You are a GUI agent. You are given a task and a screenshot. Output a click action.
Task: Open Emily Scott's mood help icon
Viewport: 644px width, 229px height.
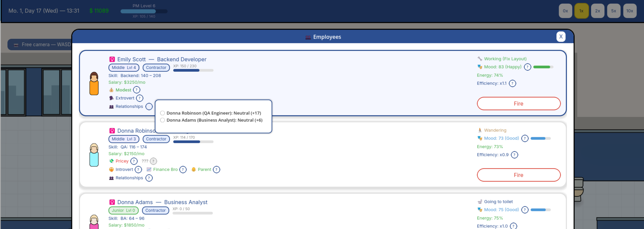click(x=528, y=67)
